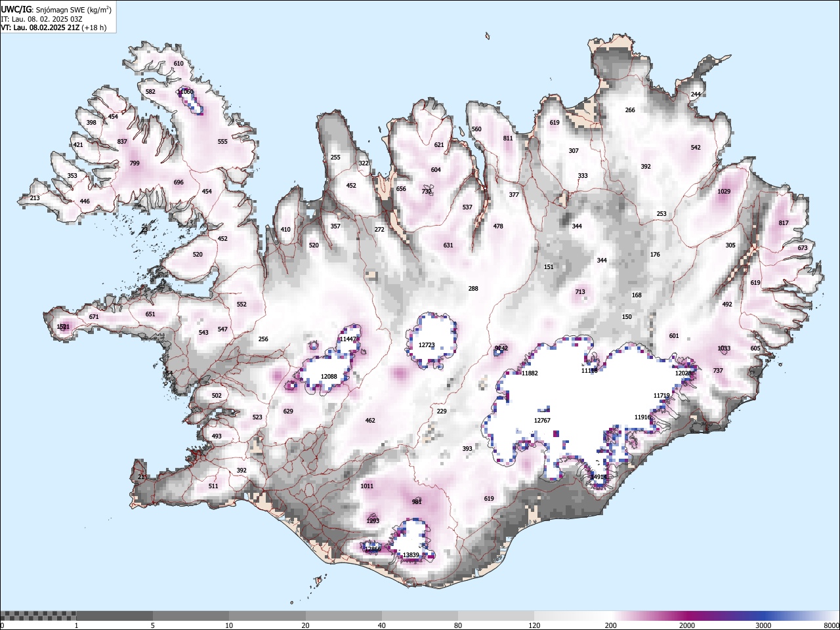Click the map value 555
The image size is (840, 630).
222,142
